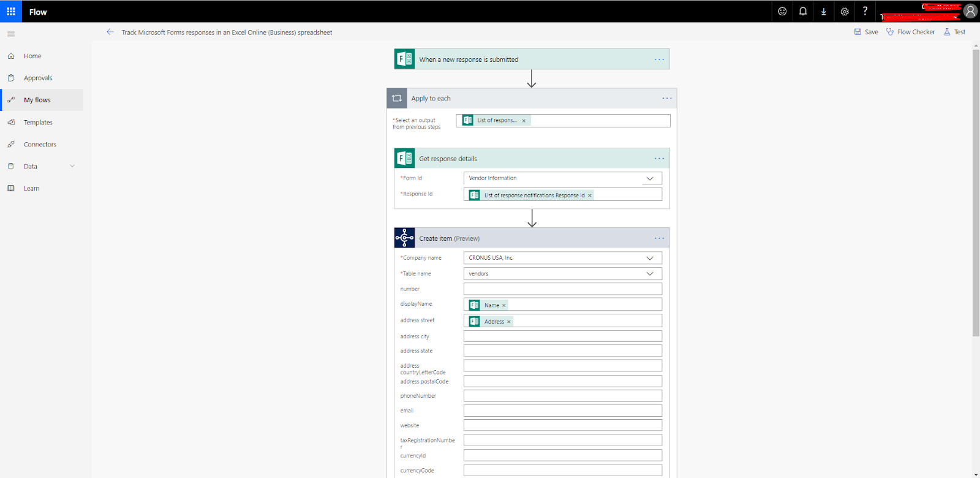Click the address countryLetterCode input field

(563, 365)
